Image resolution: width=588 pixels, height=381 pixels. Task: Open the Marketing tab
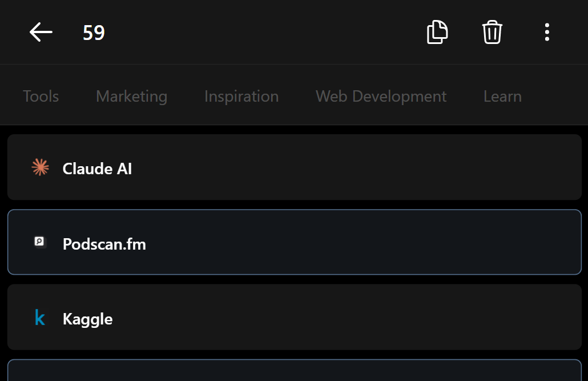coord(132,97)
